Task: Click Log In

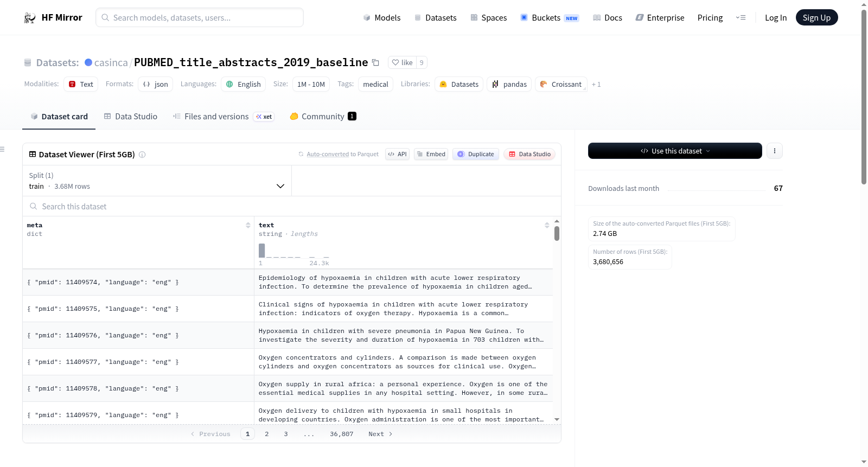Action: click(776, 18)
